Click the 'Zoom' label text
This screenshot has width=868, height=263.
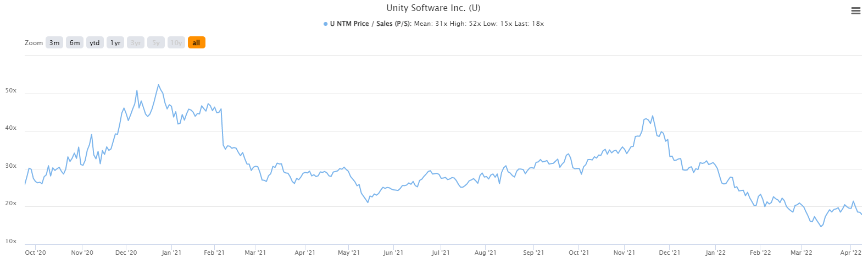[34, 42]
